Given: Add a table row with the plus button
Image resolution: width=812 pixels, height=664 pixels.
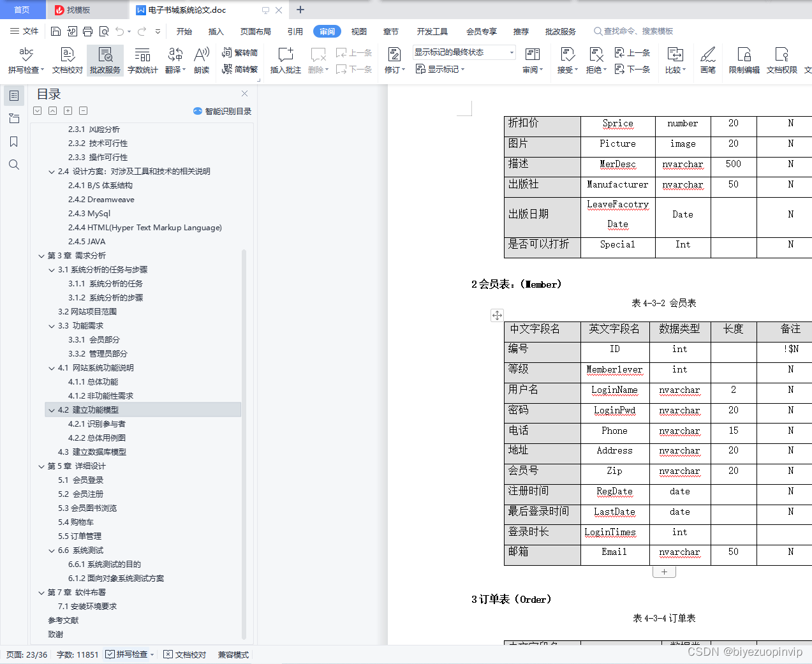Looking at the screenshot, I should [x=664, y=572].
